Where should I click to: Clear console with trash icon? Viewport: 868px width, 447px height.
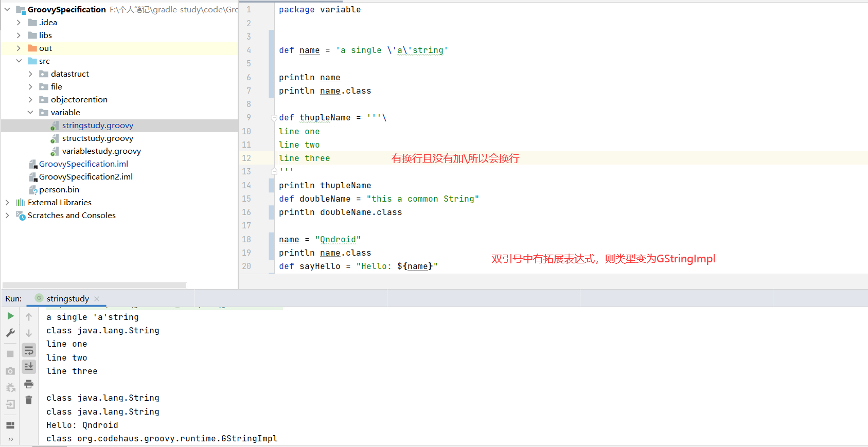[29, 400]
